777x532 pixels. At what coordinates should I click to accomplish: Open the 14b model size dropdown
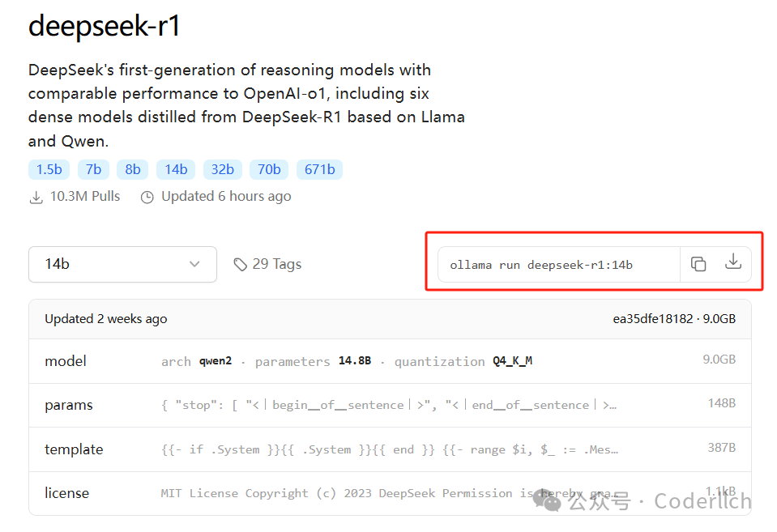(122, 265)
